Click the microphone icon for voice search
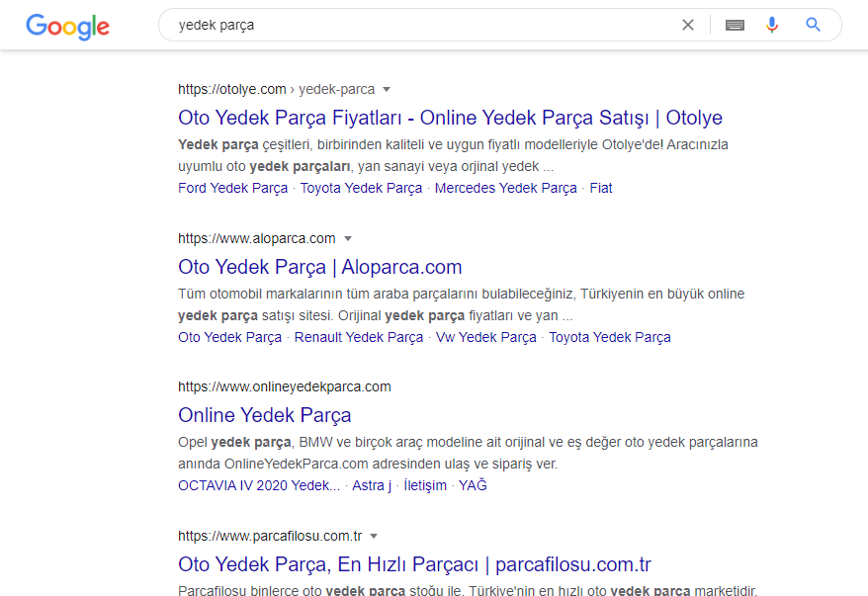 (772, 25)
